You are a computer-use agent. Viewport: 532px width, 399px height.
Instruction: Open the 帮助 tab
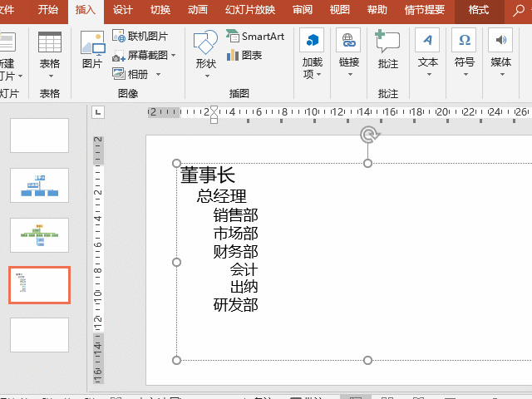point(377,9)
